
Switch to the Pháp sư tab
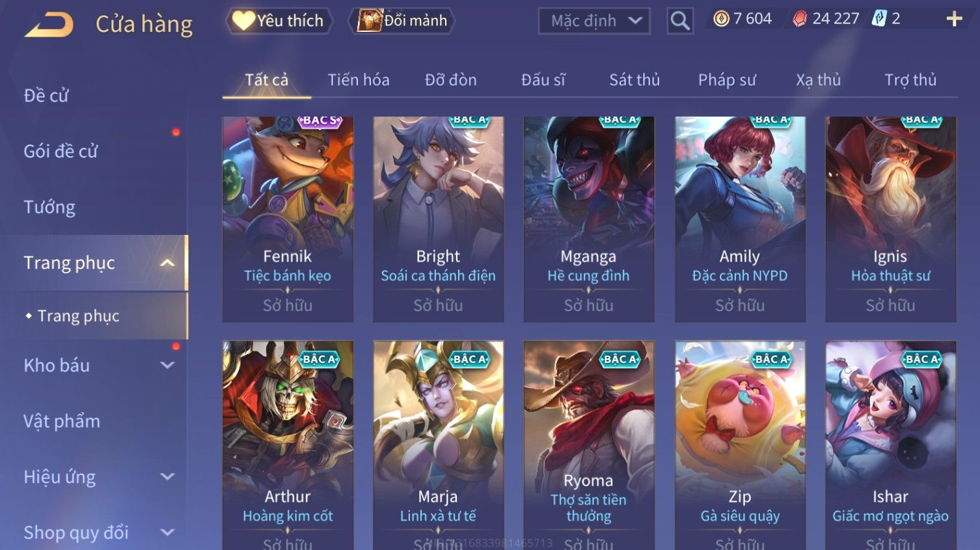pyautogui.click(x=727, y=80)
